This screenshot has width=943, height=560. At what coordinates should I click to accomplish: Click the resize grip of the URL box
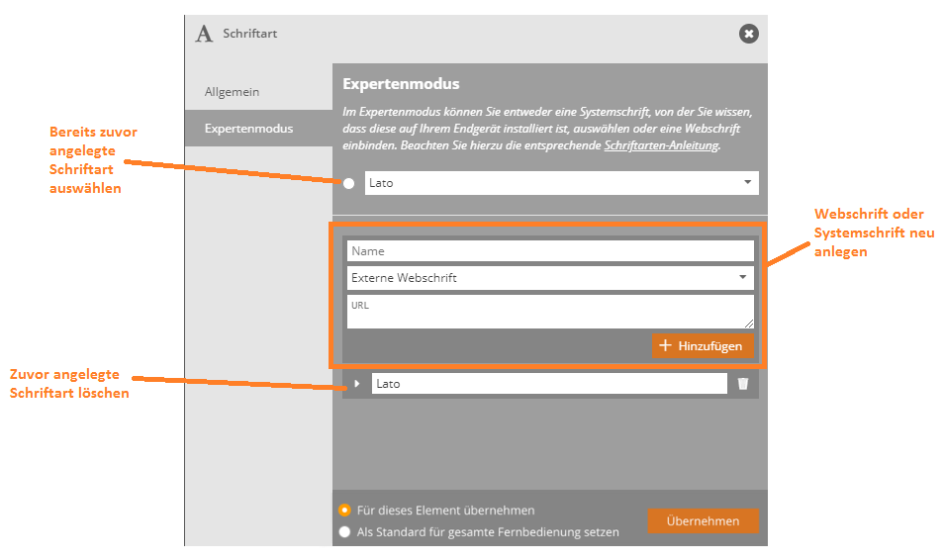pyautogui.click(x=749, y=324)
